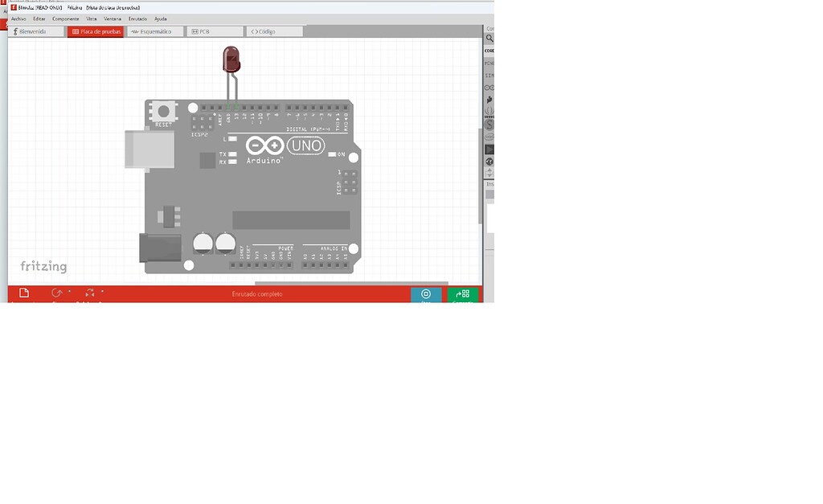Select the dark play-arrow parts bin
The image size is (823, 504).
489,150
